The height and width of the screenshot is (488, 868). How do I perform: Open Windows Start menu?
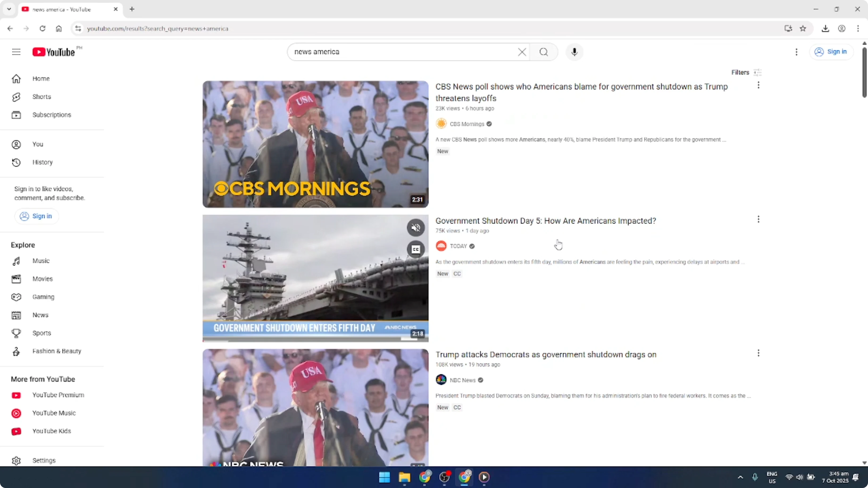(384, 477)
